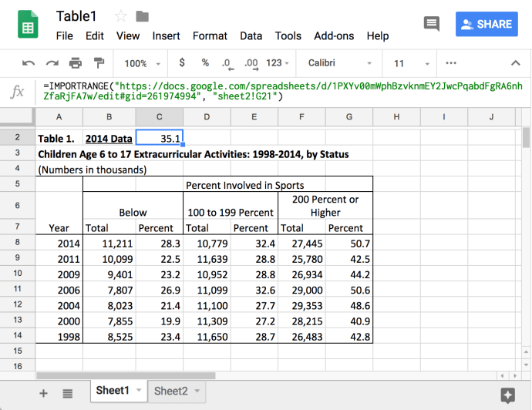Open the Format menu
Viewport: 532px width, 410px height.
pyautogui.click(x=210, y=35)
